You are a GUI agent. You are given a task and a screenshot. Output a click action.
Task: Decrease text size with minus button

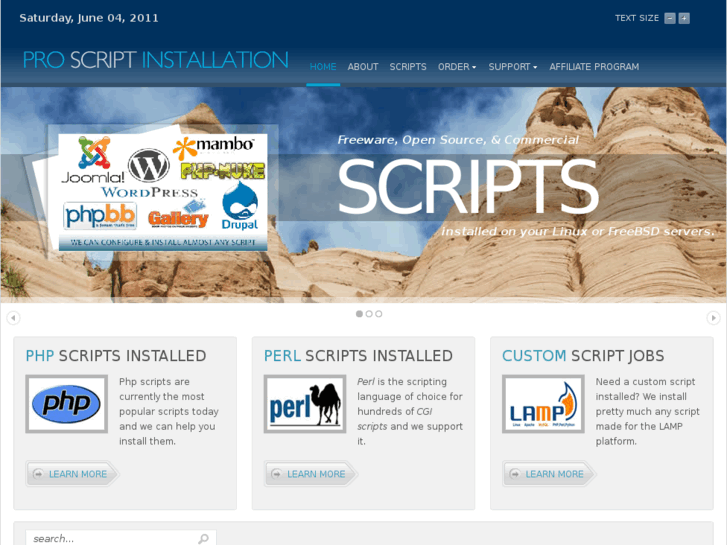coord(670,18)
